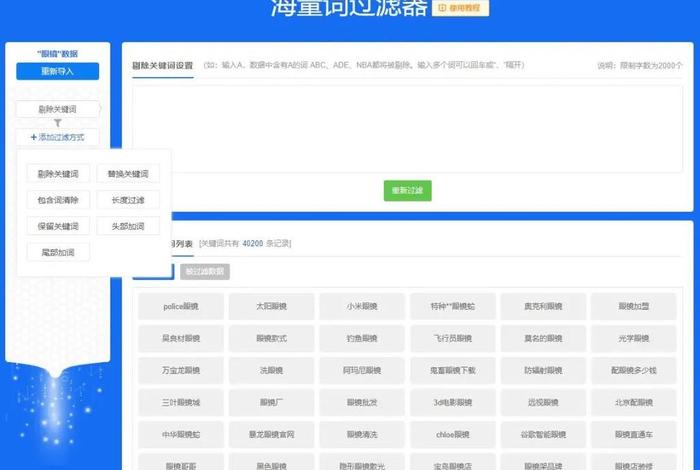Click the gray 被过滤数据 button
Screen dimensions: 700x470
205,271
